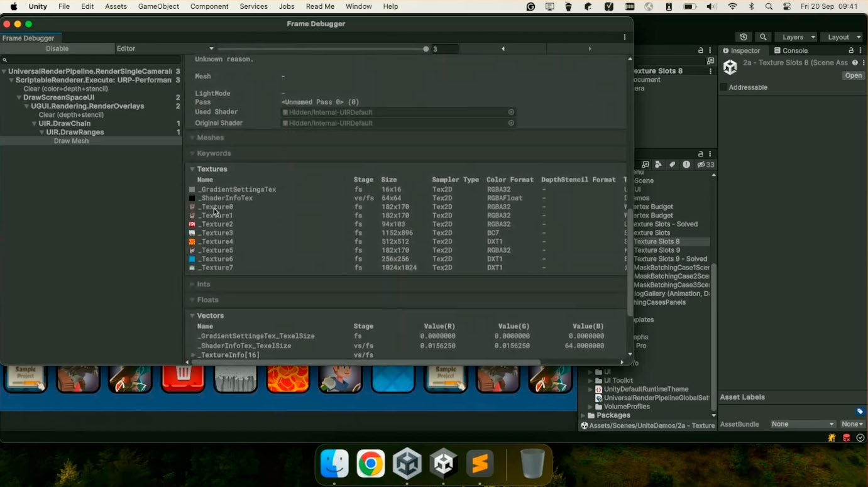This screenshot has width=868, height=487.
Task: Click the Unity toolbar search icon
Action: pos(763,37)
